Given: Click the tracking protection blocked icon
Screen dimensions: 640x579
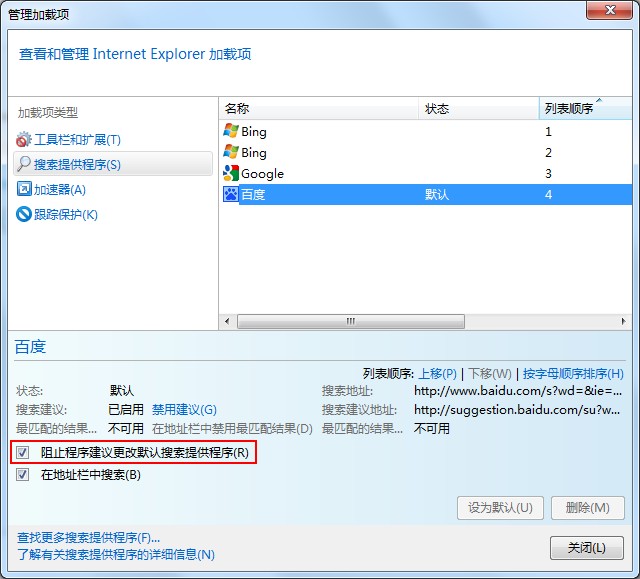Looking at the screenshot, I should click(x=23, y=214).
